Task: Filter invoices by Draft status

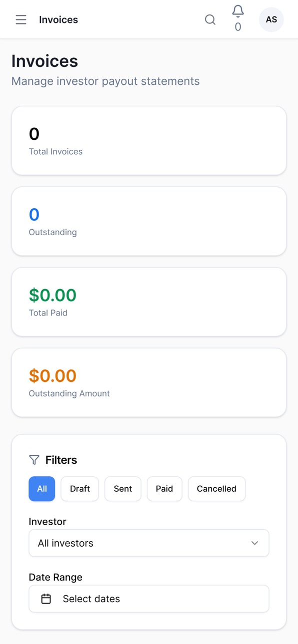Action: [80, 489]
